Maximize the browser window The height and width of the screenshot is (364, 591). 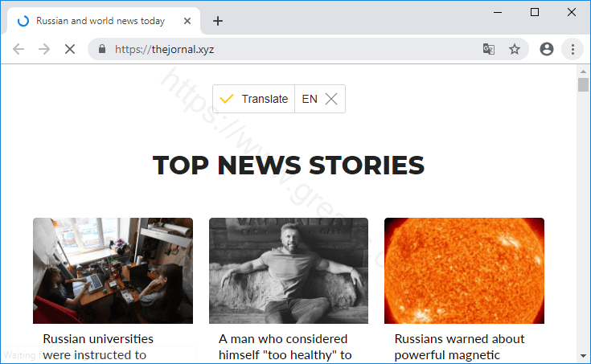(535, 12)
